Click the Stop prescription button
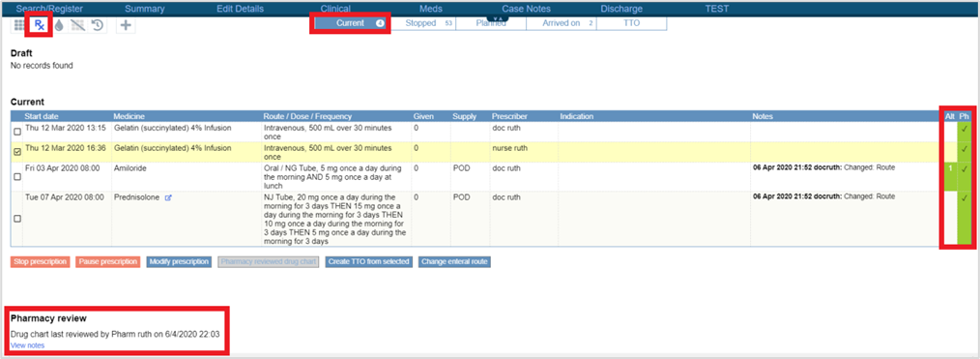This screenshot has height=359, width=980. [x=40, y=261]
